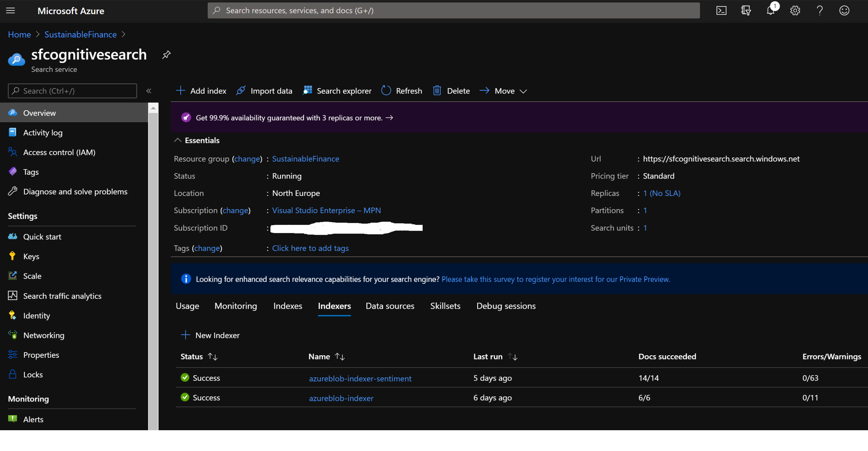This screenshot has height=451, width=868.
Task: Click the Delete trash icon
Action: click(437, 91)
